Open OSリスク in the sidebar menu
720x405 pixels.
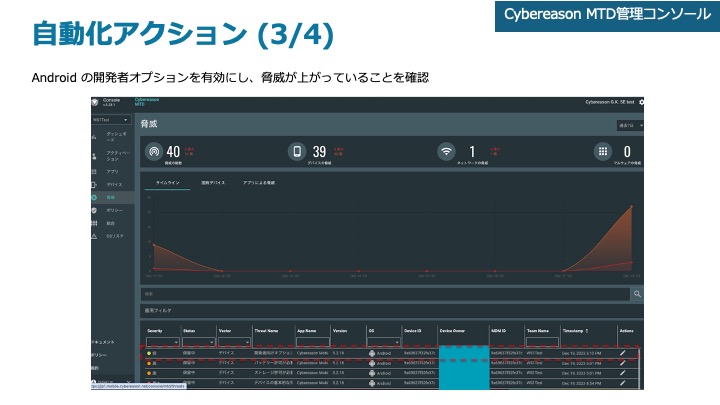pyautogui.click(x=114, y=236)
